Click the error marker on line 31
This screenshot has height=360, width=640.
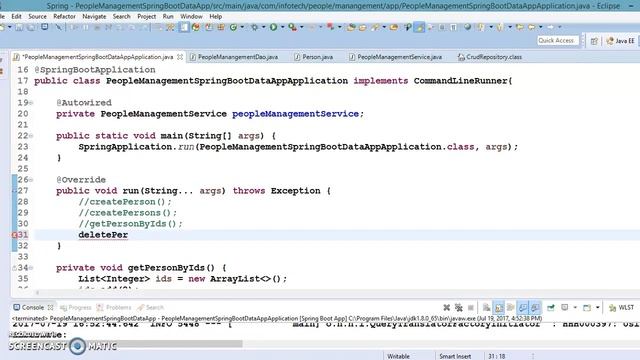point(14,235)
